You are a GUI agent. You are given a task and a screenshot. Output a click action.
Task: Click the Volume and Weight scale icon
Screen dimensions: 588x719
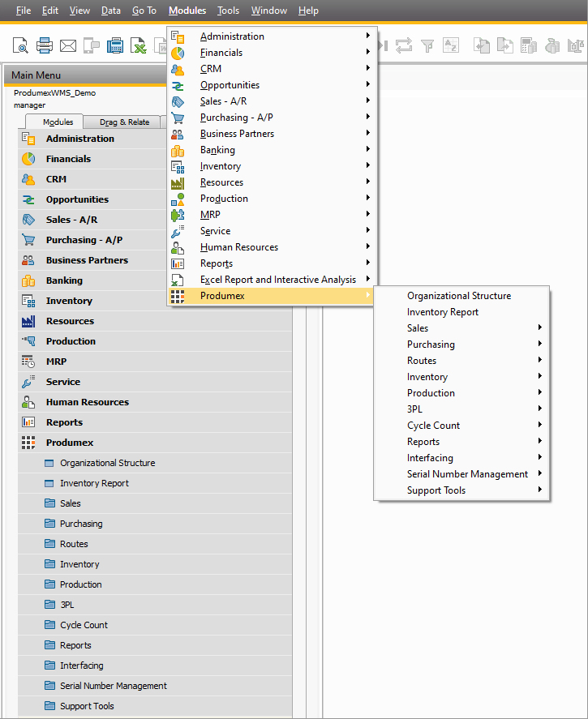click(576, 45)
